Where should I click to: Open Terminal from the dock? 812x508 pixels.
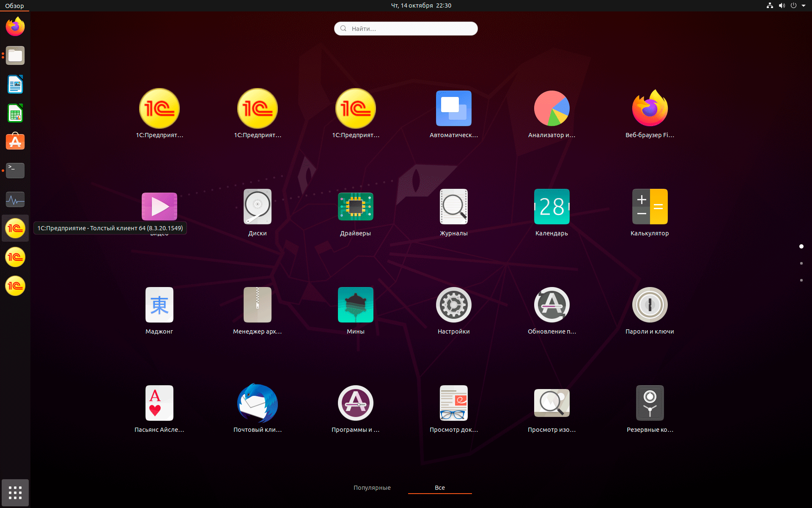15,171
